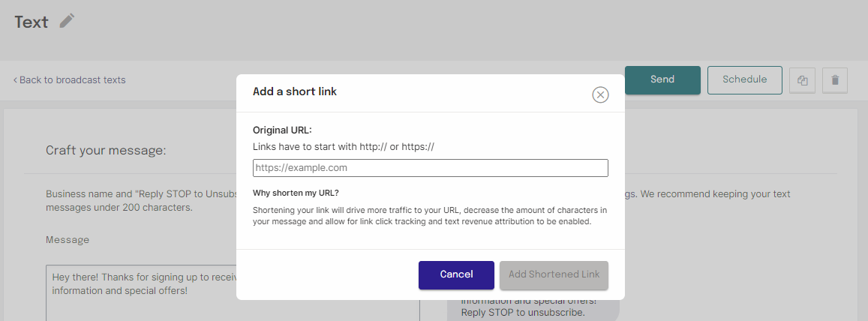Screen dimensions: 868x321
Task: Click the duplicate broadcast copy icon
Action: [802, 80]
